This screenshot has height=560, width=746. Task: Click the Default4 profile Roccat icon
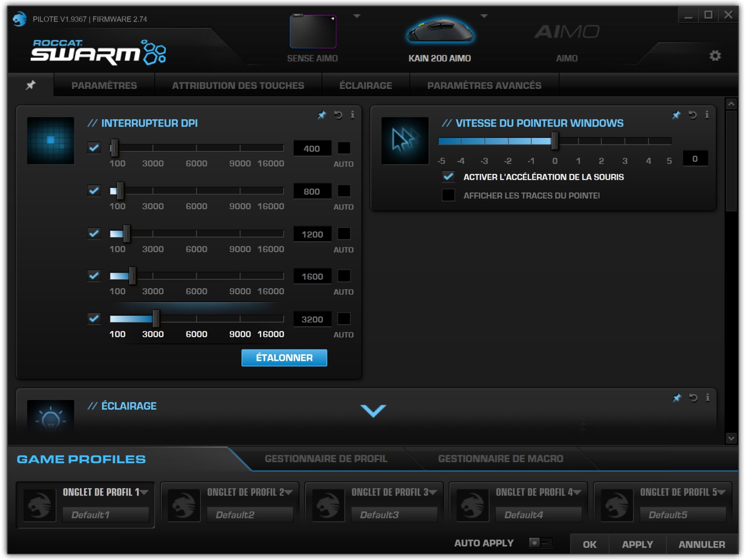(472, 505)
